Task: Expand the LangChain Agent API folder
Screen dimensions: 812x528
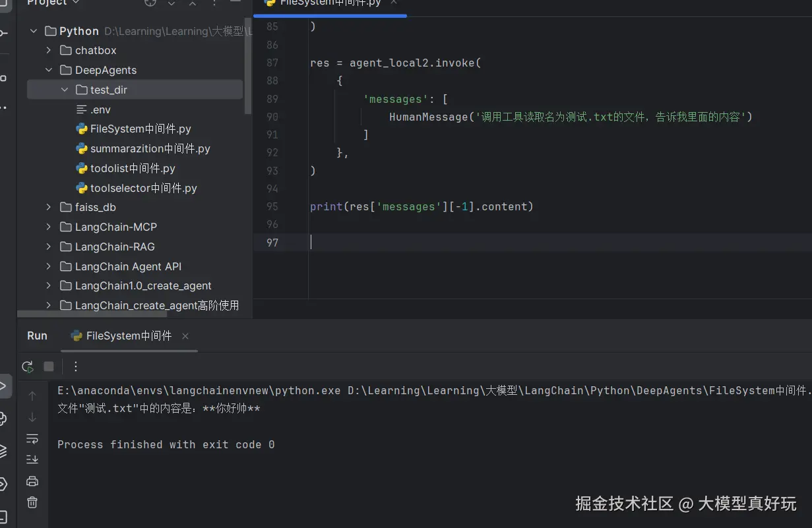Action: [x=49, y=266]
